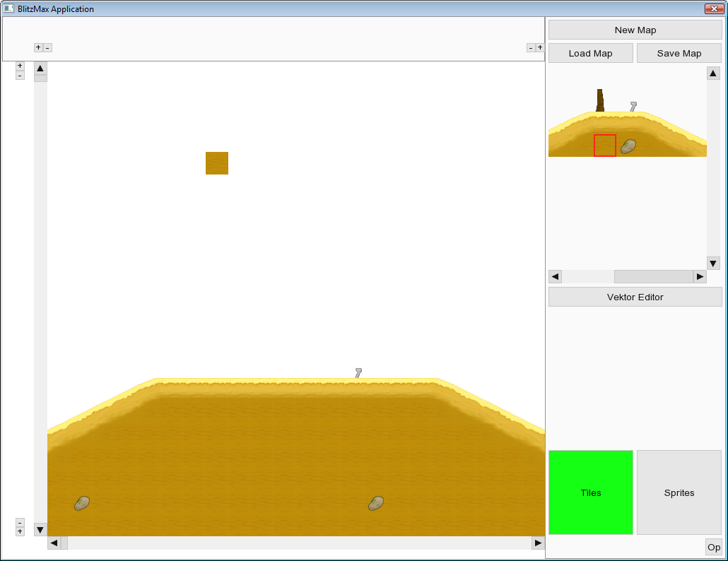Screen dimensions: 728x561
Task: Click the plus button at top-left of header
Action: point(38,47)
